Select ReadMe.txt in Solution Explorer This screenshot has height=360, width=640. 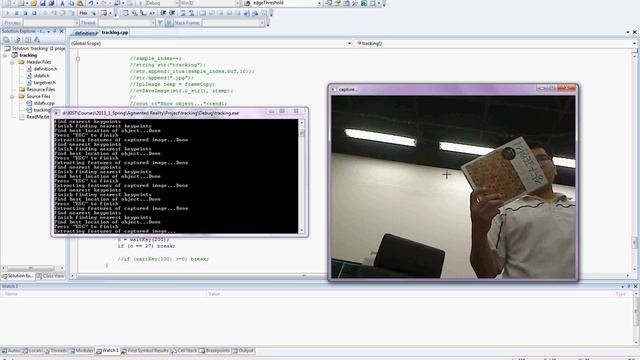click(38, 117)
